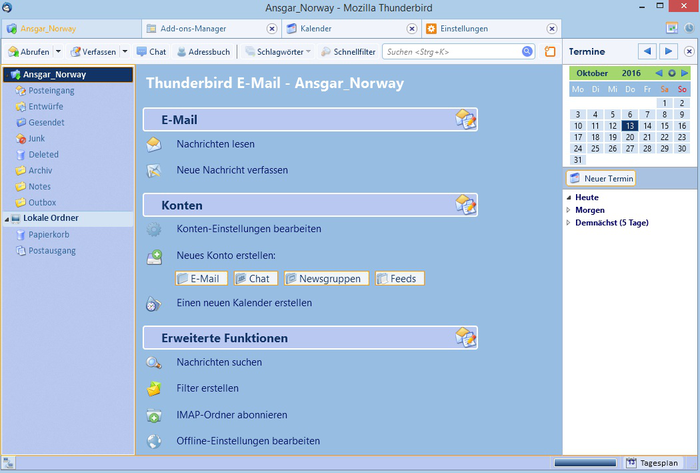Click the Neuer Termin button
Image resolution: width=700 pixels, height=473 pixels.
[601, 178]
